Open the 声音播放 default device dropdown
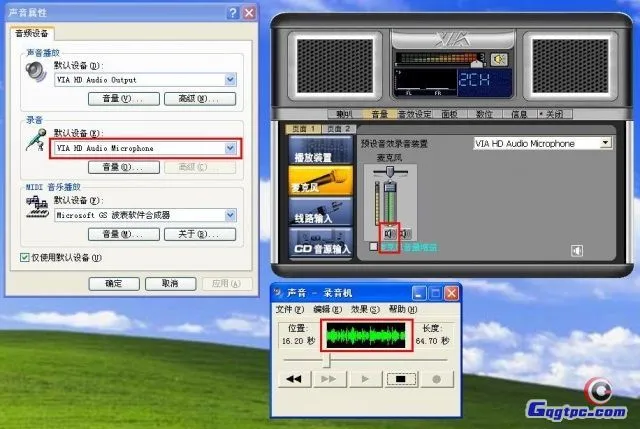This screenshot has width=640, height=429. (231, 80)
